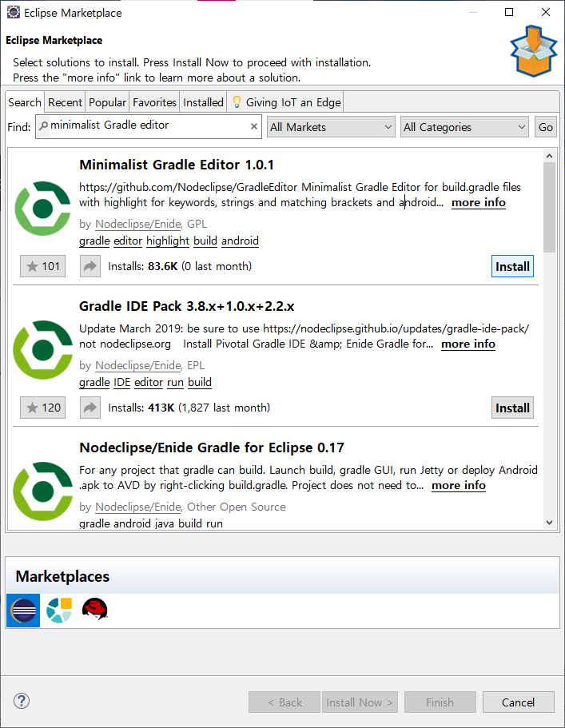Viewport: 565px width, 728px height.
Task: Switch to the Recent tab
Action: [65, 102]
